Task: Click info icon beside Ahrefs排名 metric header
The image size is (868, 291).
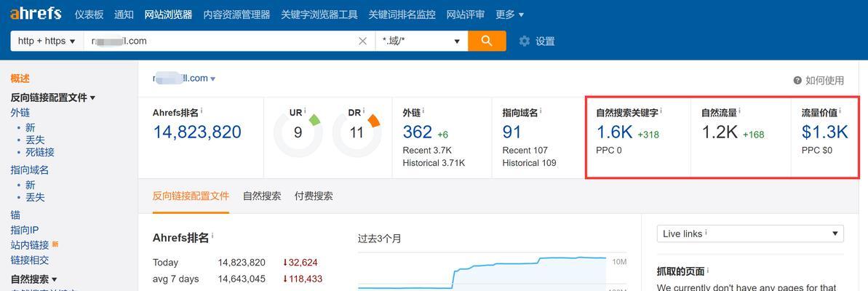Action: pyautogui.click(x=202, y=111)
